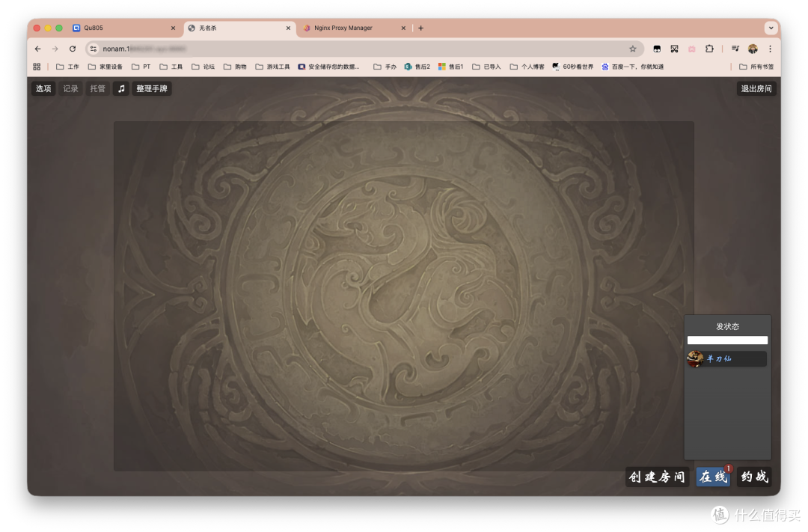Click the 发状态 panel title
808x532 pixels.
tap(728, 326)
